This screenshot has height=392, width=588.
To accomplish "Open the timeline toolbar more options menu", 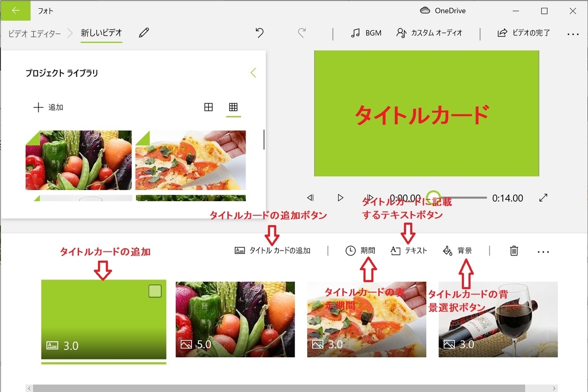I will (x=543, y=251).
